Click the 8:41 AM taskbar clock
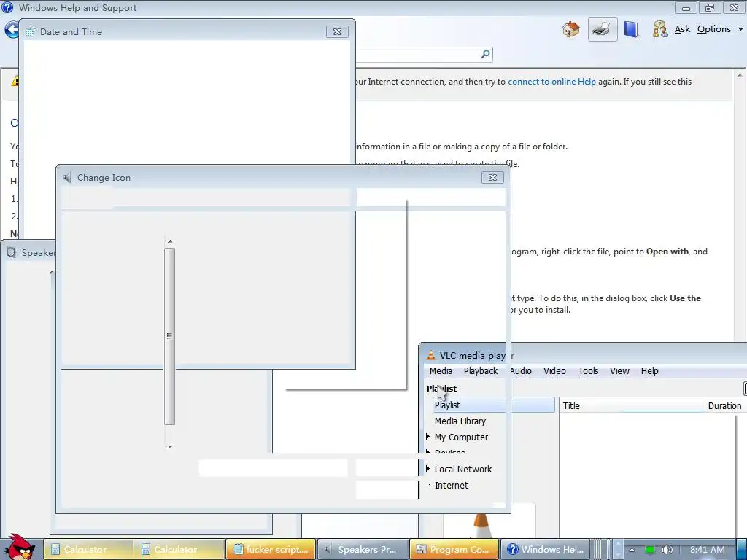The image size is (747, 560). (x=708, y=550)
